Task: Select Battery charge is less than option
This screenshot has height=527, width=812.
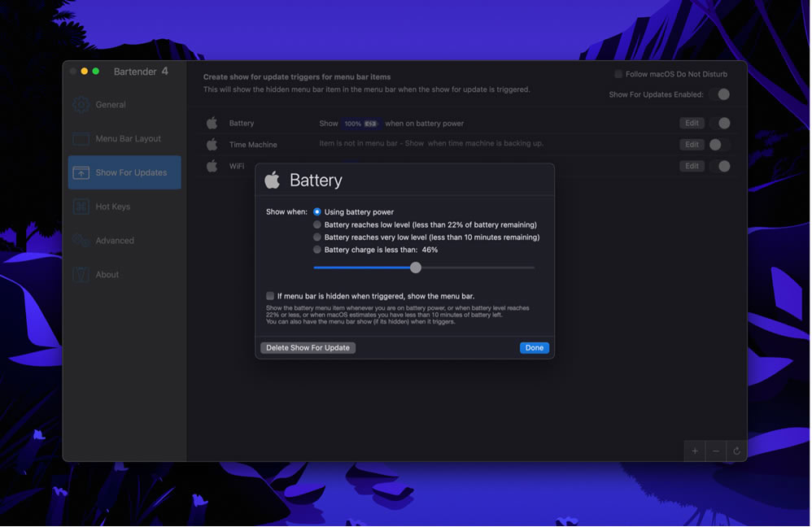Action: point(317,250)
